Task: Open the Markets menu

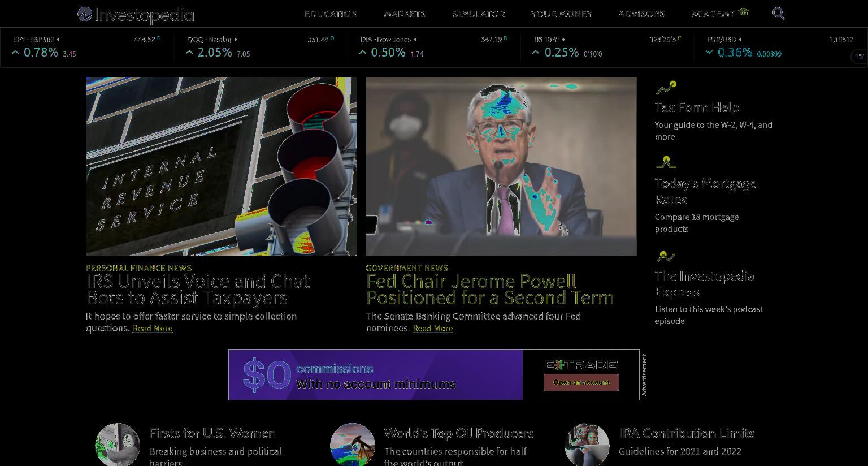Action: pos(405,14)
